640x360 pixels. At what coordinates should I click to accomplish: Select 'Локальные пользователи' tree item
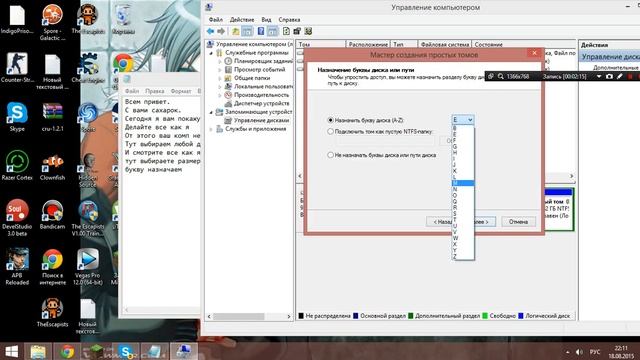(x=263, y=87)
